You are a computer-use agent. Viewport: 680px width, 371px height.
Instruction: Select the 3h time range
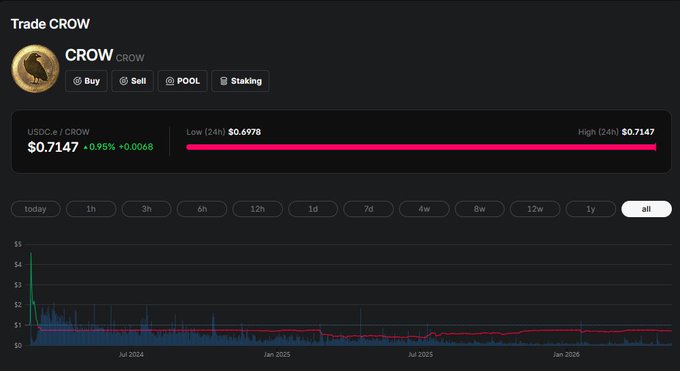pos(147,209)
